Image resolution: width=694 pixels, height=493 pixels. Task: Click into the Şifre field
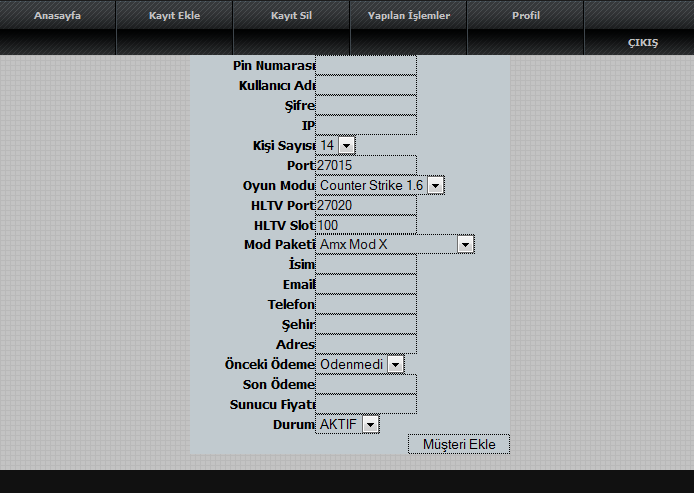(365, 105)
